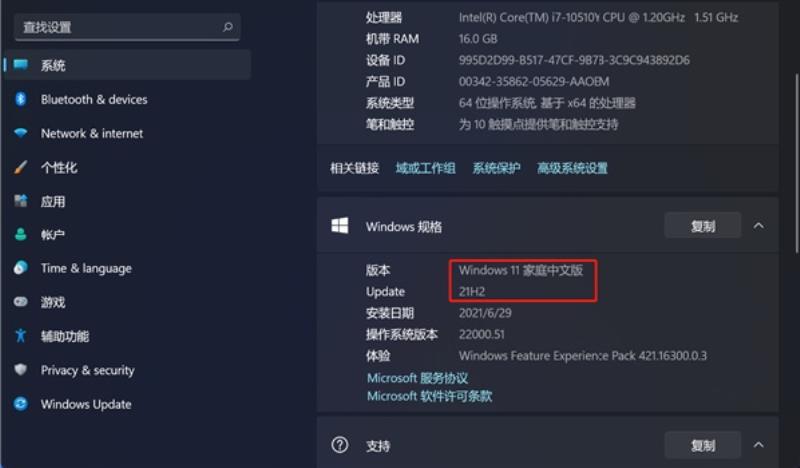Viewport: 800px width, 468px height.
Task: Open Bluetooth & devices via its icon
Action: [20, 99]
